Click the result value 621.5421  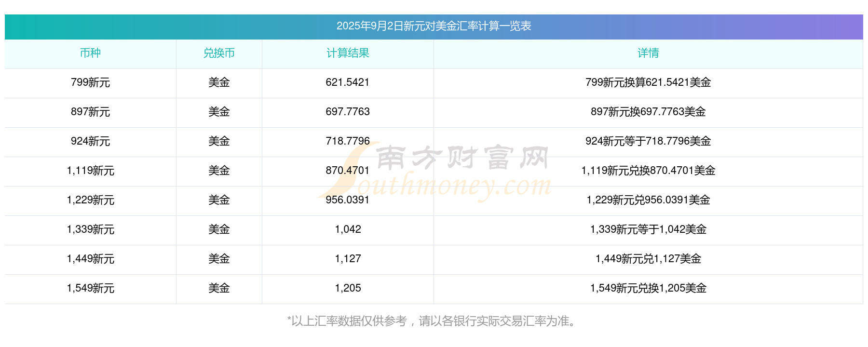coord(348,82)
